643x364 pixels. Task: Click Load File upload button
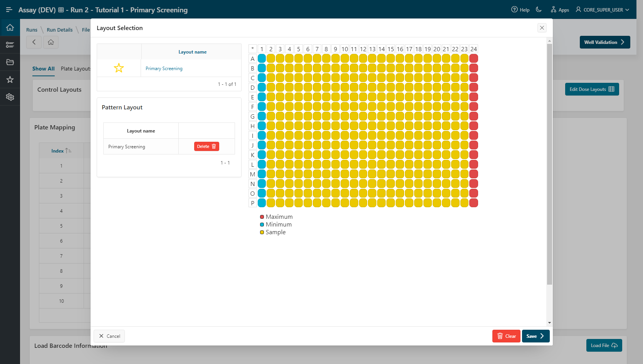604,346
